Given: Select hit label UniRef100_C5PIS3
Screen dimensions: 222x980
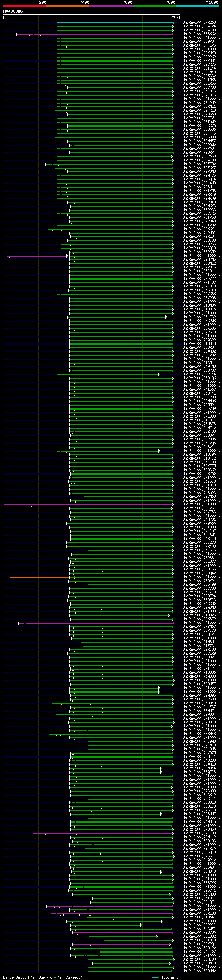Looking at the screenshot, I should (199, 631).
